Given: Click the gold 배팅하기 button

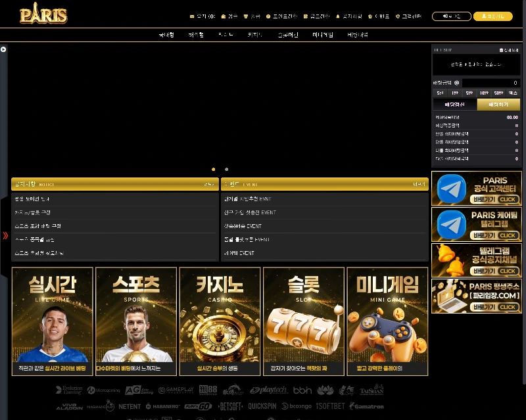Looking at the screenshot, I should coord(498,105).
